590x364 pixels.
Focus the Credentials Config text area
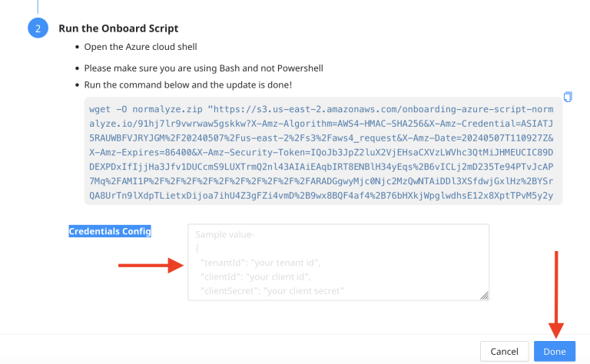(338, 262)
